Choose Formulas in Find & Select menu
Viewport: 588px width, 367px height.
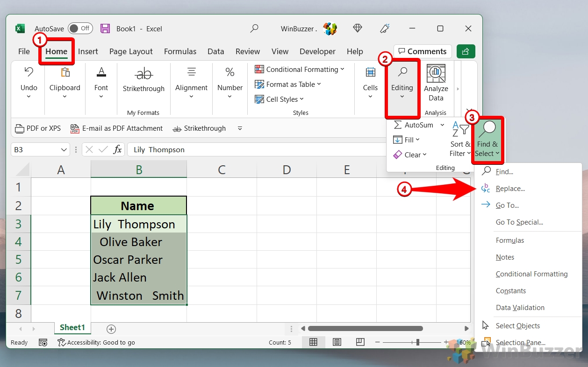(510, 240)
